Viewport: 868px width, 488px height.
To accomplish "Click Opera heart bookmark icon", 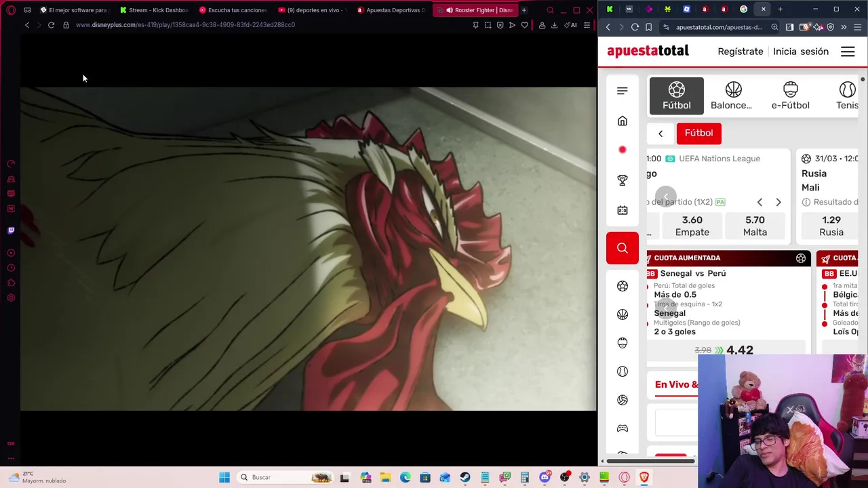I will pyautogui.click(x=524, y=25).
